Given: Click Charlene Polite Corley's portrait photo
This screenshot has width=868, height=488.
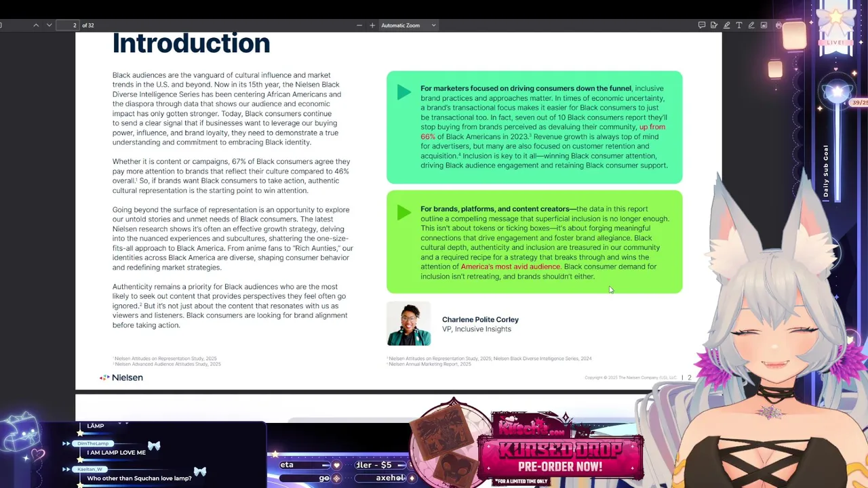Looking at the screenshot, I should pyautogui.click(x=409, y=325).
